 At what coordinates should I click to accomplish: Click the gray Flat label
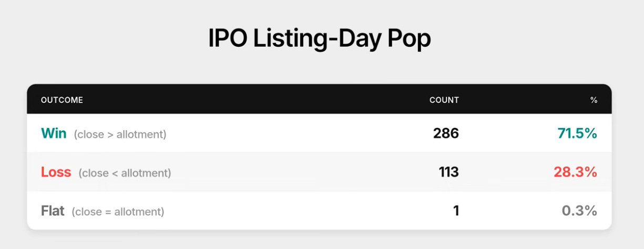[x=53, y=211]
